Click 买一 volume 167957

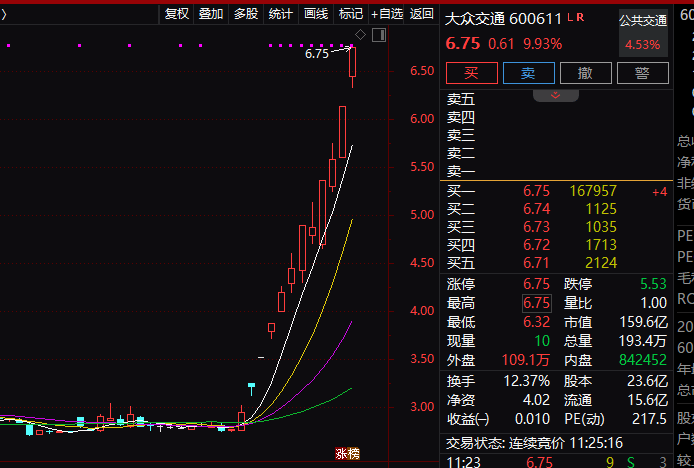pos(593,191)
